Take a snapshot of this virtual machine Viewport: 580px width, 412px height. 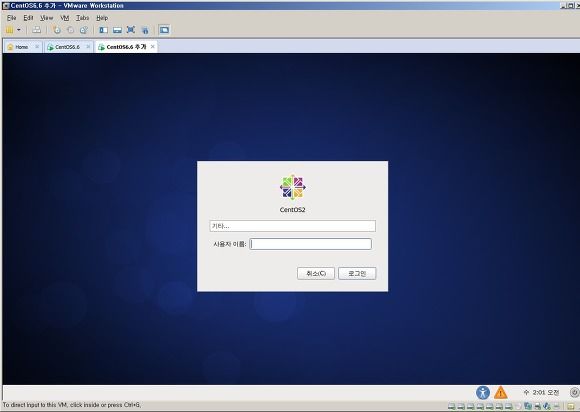(57, 30)
